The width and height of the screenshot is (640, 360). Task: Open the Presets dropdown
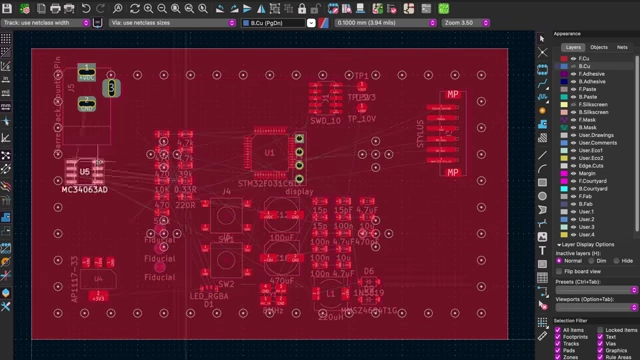(x=596, y=290)
